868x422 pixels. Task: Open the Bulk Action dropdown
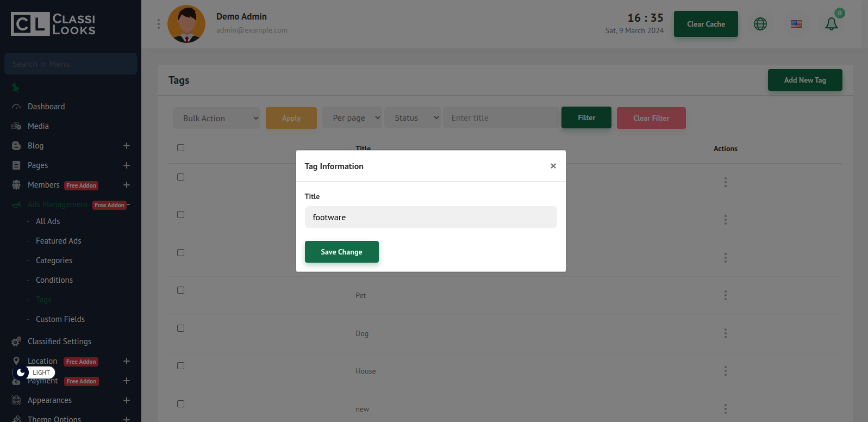(x=216, y=118)
